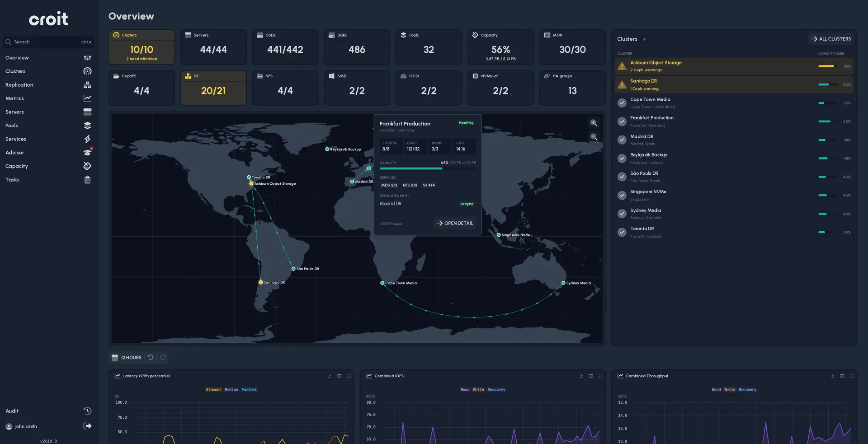The width and height of the screenshot is (868, 444).
Task: Click the Search field in sidebar
Action: [x=48, y=42]
